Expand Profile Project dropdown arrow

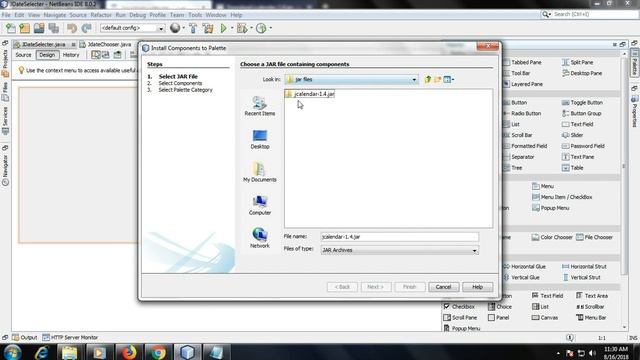[271, 28]
